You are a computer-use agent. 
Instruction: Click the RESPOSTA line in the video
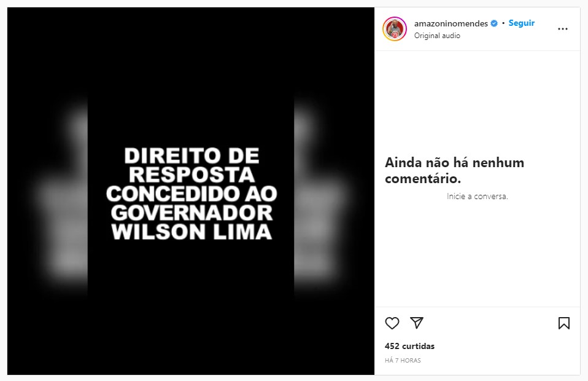(x=191, y=175)
